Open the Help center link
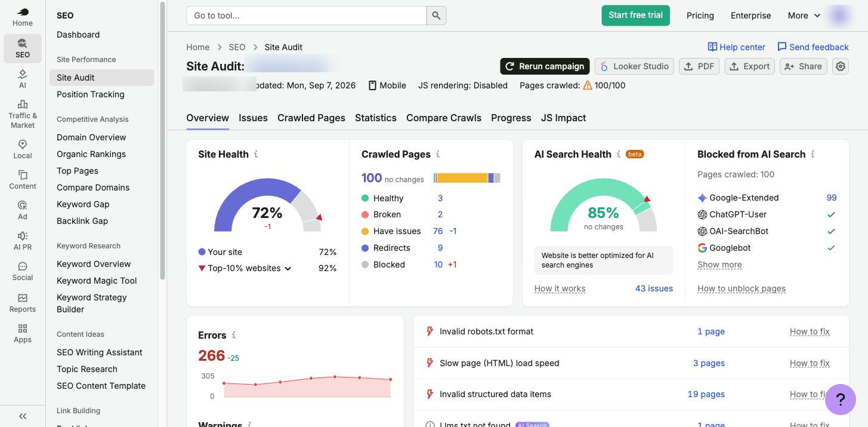The height and width of the screenshot is (427, 868). pos(736,47)
